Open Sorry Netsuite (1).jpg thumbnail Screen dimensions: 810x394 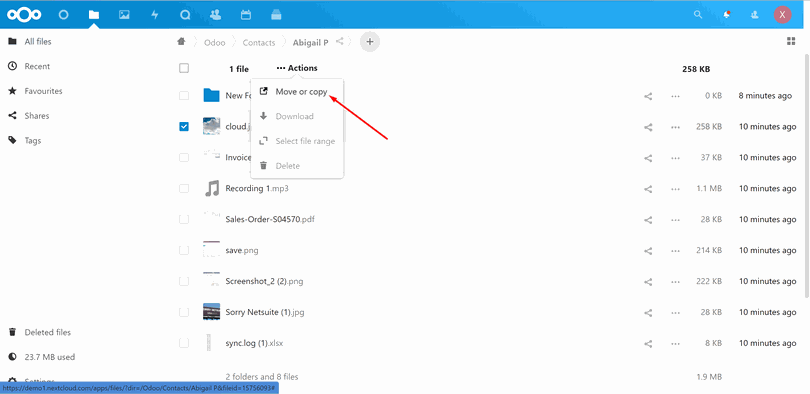[x=212, y=312]
